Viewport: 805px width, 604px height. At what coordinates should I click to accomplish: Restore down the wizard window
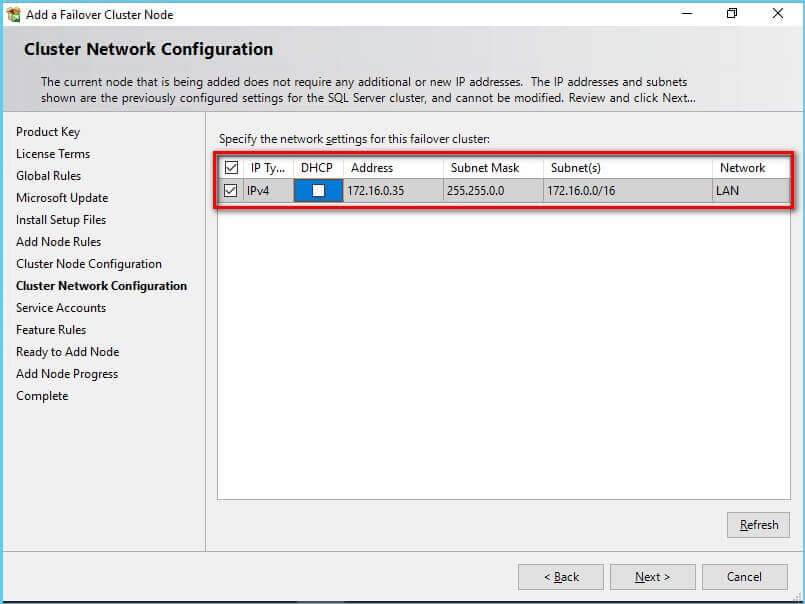click(732, 13)
